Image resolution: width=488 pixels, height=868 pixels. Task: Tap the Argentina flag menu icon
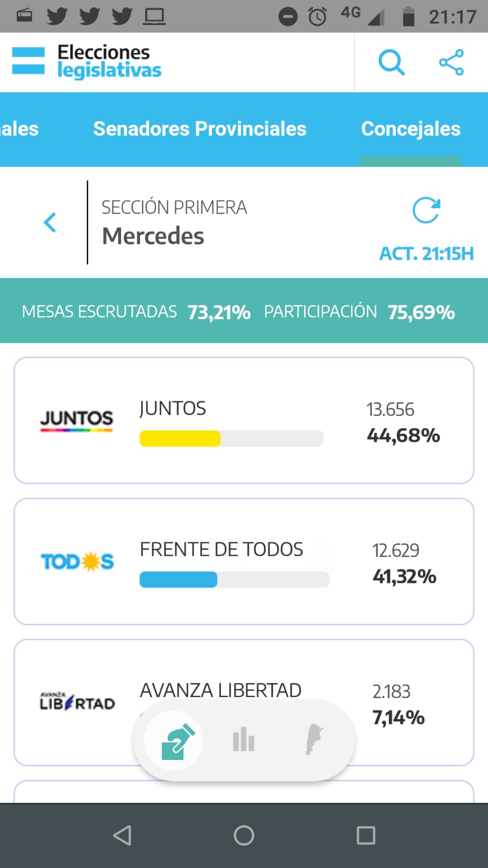28,61
